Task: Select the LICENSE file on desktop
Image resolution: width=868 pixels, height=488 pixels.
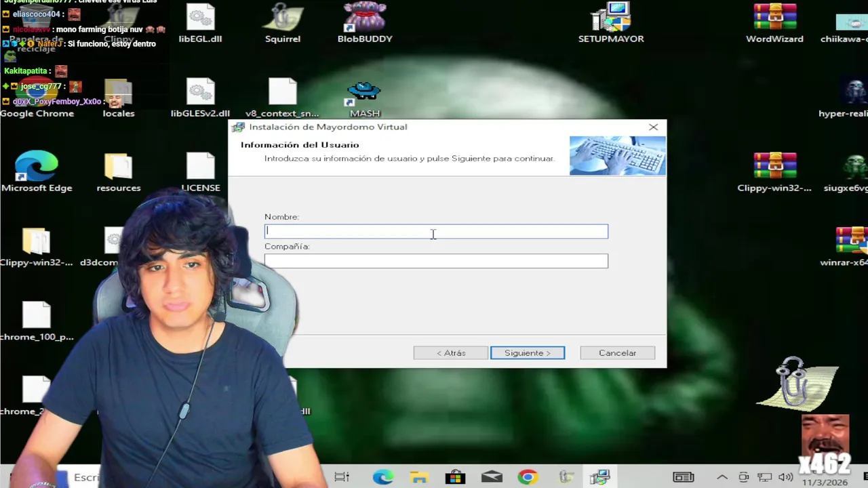Action: coord(201,173)
